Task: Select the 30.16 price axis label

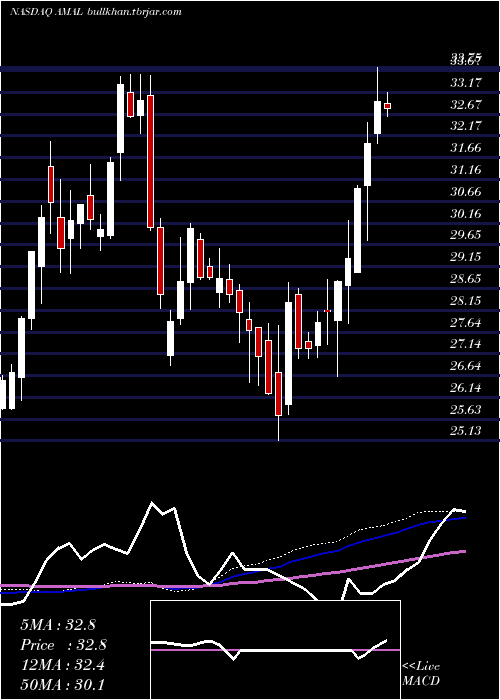Action: [466, 214]
